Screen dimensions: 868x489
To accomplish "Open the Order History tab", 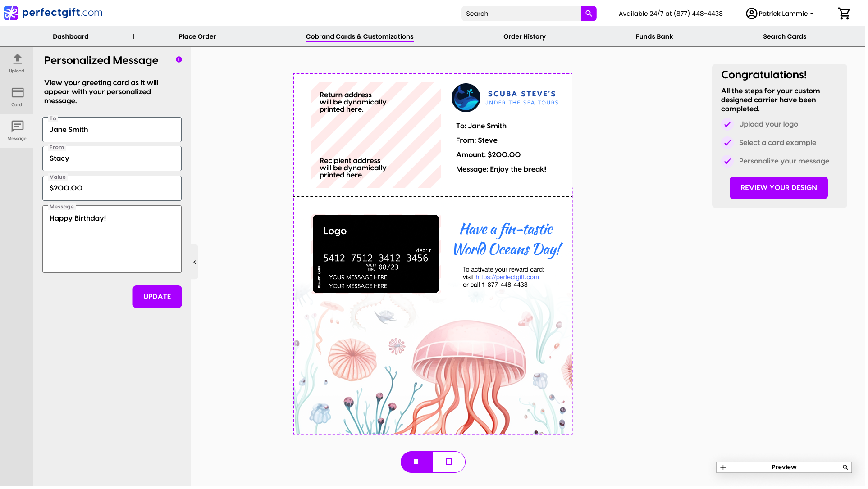I will coord(524,36).
